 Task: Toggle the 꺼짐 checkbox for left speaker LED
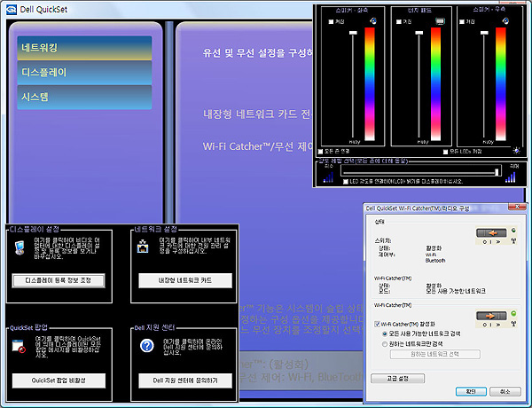pyautogui.click(x=331, y=21)
